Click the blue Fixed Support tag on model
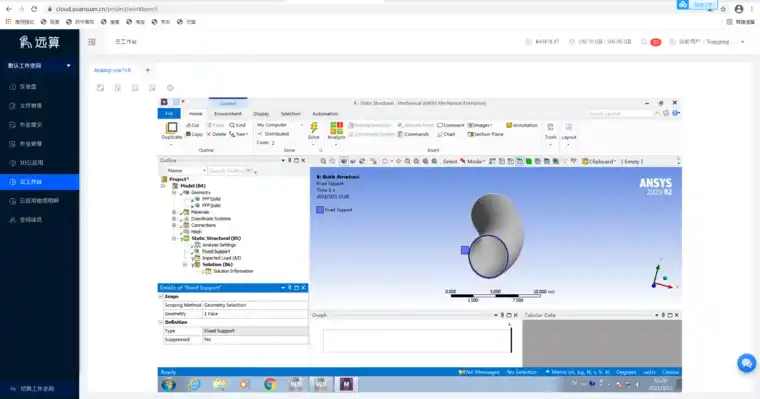The image size is (760, 399). 465,250
